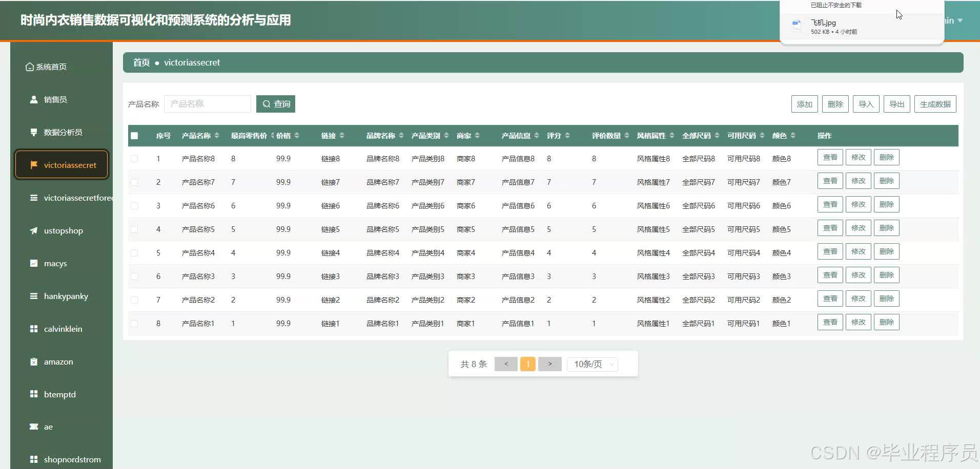The height and width of the screenshot is (469, 980).
Task: Click the user icon beside 销售员
Action: (34, 99)
